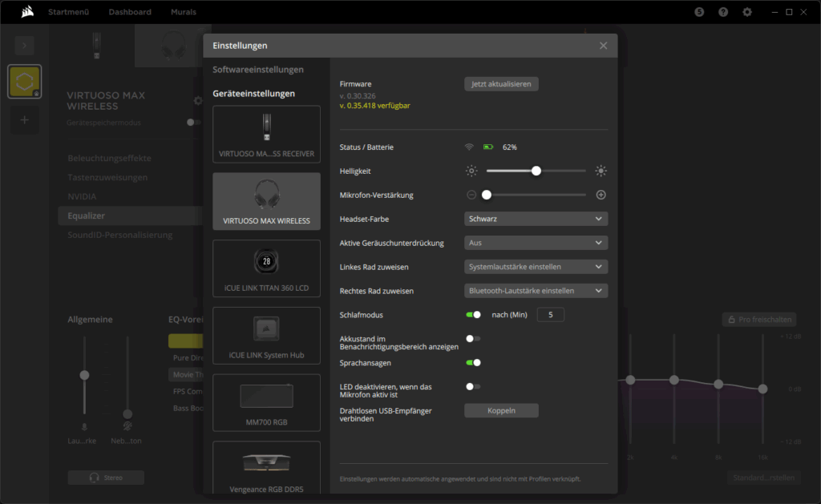This screenshot has height=504, width=821.
Task: Open the Linkes Rad zuweisen dropdown
Action: [x=536, y=267]
